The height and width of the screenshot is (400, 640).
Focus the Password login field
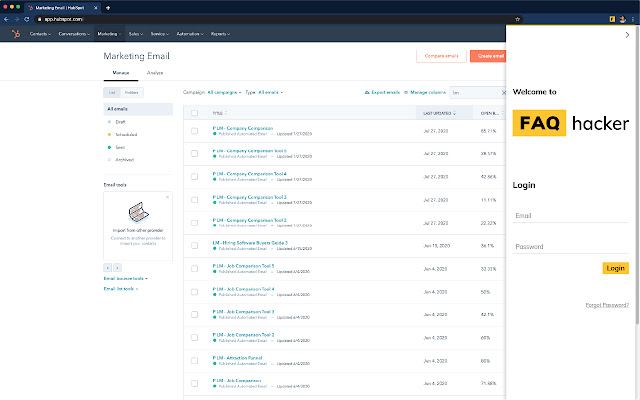(x=571, y=247)
